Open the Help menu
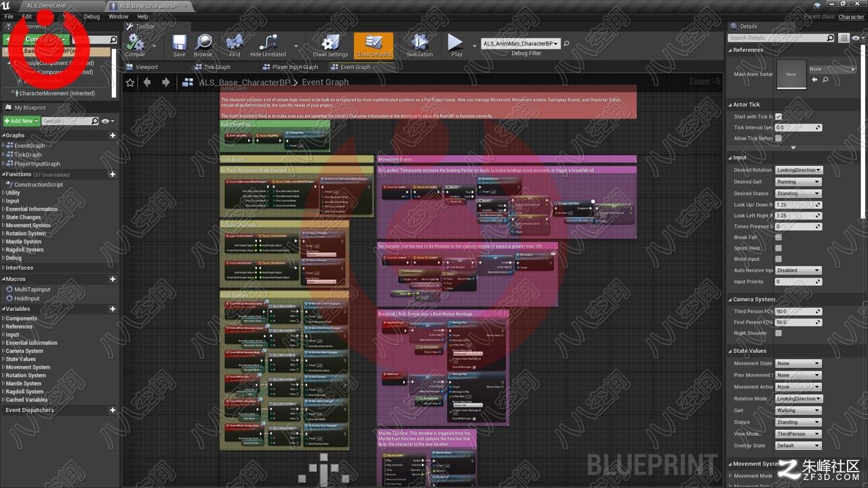This screenshot has width=868, height=488. point(143,16)
